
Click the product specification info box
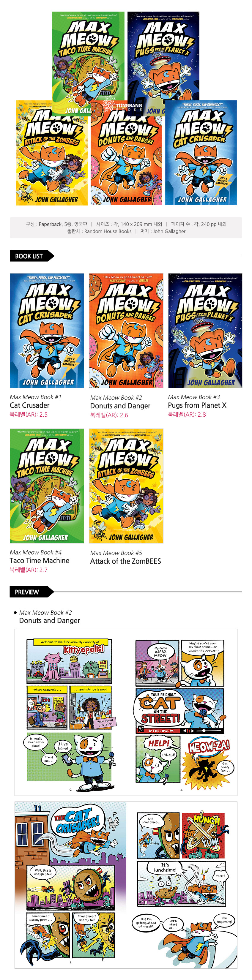(x=126, y=227)
